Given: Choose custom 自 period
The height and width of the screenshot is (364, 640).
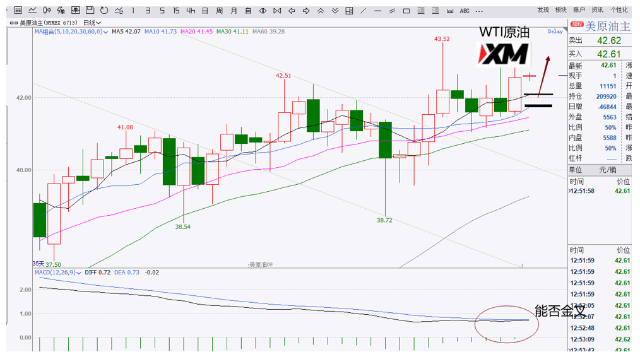Looking at the screenshot, I should tap(248, 11).
